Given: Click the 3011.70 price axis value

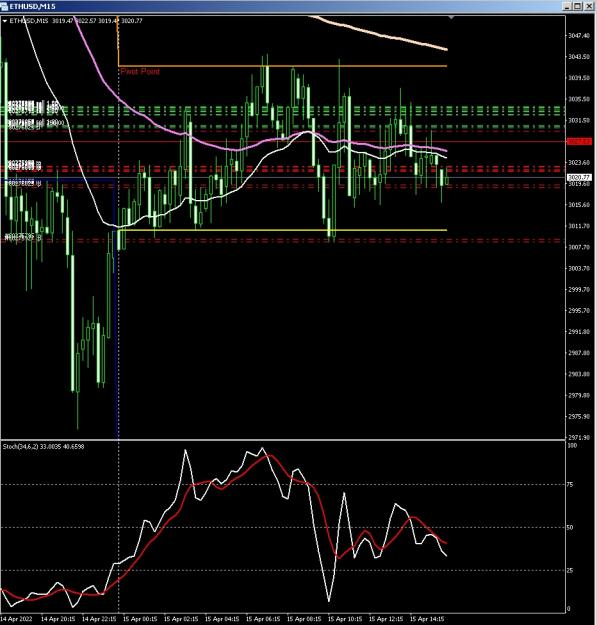Looking at the screenshot, I should [x=579, y=226].
